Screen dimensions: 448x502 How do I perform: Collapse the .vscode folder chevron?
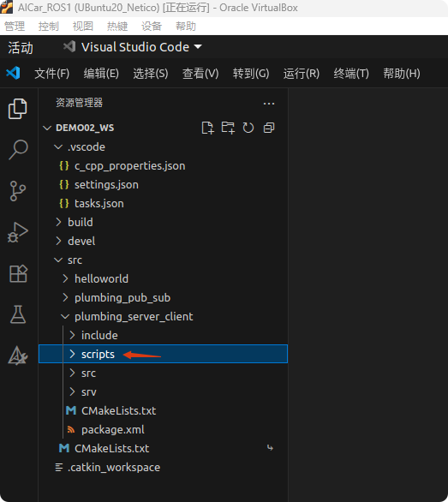58,147
